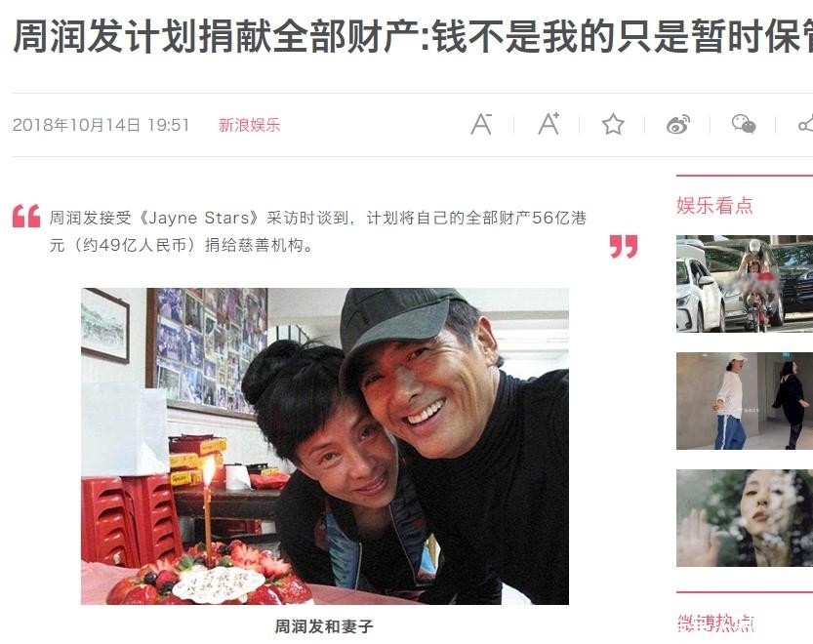Click the closing quotation mark icon
Image resolution: width=813 pixels, height=644 pixels.
click(x=624, y=246)
